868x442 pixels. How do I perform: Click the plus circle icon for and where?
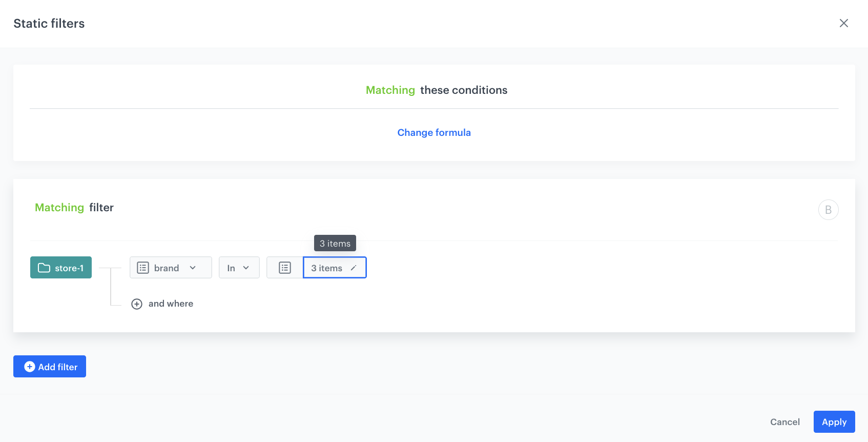pyautogui.click(x=137, y=304)
